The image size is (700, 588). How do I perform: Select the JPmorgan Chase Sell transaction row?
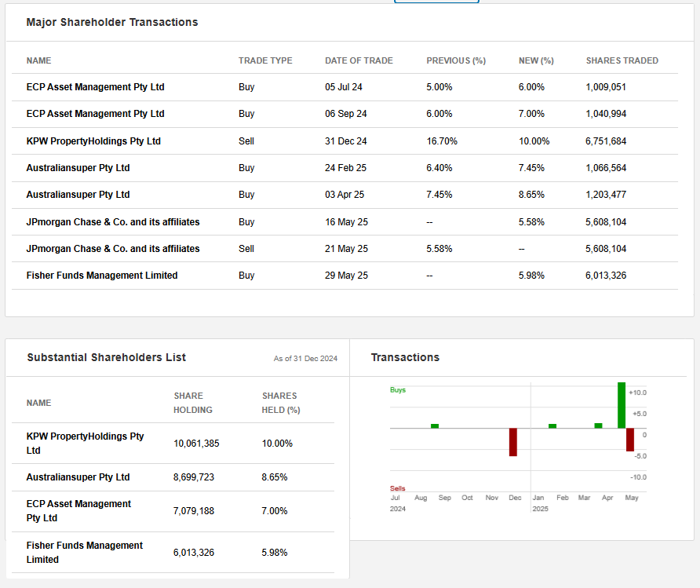click(113, 249)
